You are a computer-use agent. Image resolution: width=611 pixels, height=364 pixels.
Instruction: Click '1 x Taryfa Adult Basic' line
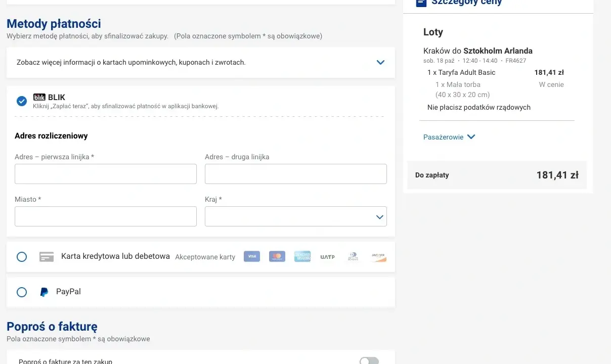[x=461, y=73]
